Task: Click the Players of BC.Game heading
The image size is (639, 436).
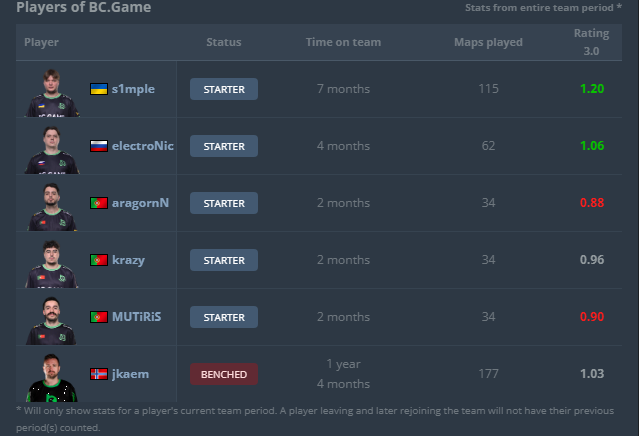Action: coord(84,7)
